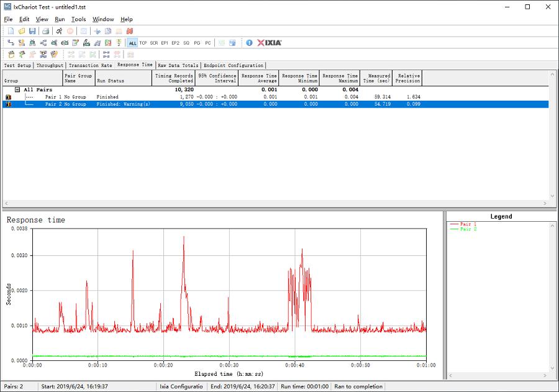Open a test file with folder icon
This screenshot has width=559, height=392.
22,31
